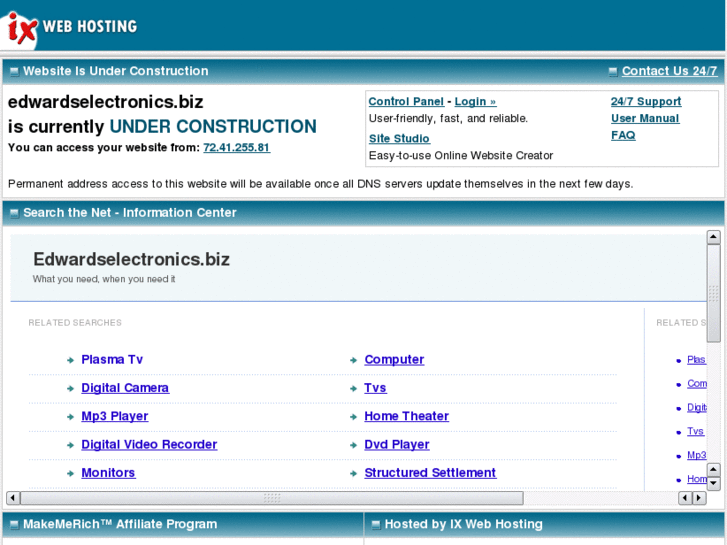The height and width of the screenshot is (545, 727).
Task: Click the truncated Plas link in sidebar
Action: (x=696, y=360)
